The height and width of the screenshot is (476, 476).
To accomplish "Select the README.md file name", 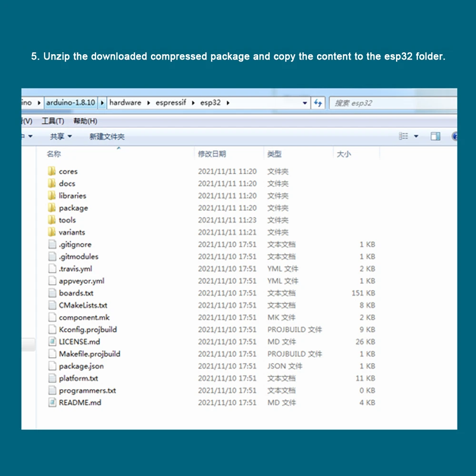I will (x=80, y=403).
